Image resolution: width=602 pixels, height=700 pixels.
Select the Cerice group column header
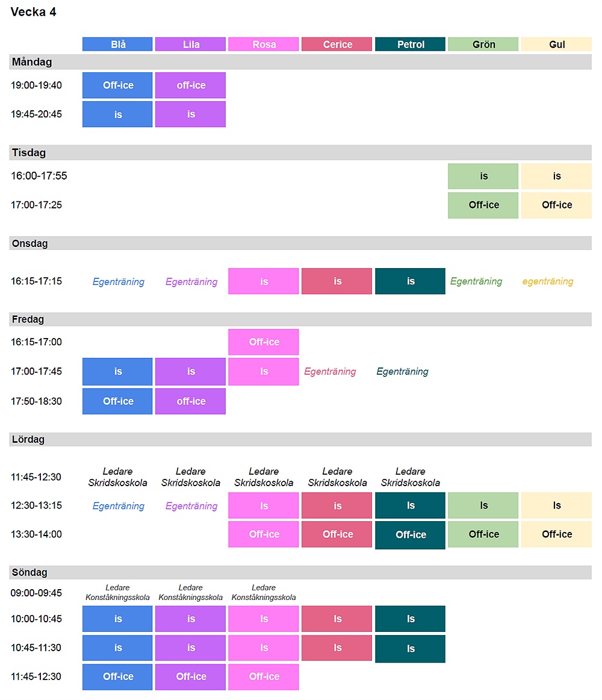pyautogui.click(x=337, y=45)
